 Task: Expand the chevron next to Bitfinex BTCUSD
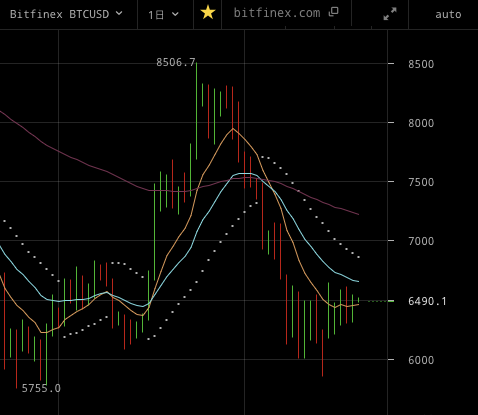pyautogui.click(x=119, y=14)
